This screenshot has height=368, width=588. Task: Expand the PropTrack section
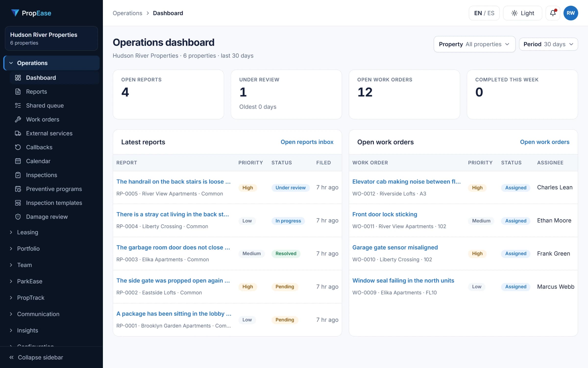[x=52, y=298]
